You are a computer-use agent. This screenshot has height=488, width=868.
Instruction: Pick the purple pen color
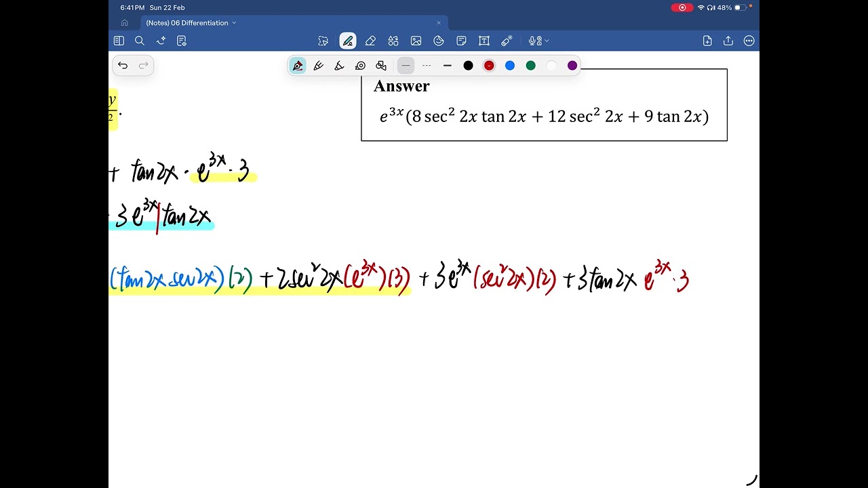(572, 66)
